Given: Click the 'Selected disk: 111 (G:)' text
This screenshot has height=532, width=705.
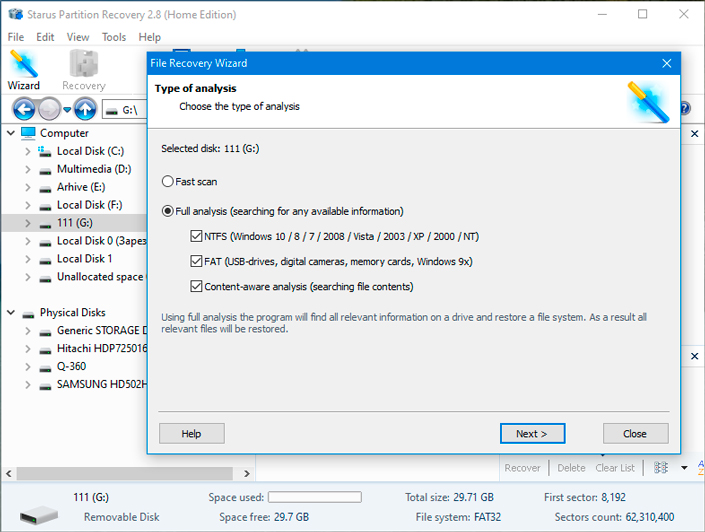Looking at the screenshot, I should (x=210, y=148).
